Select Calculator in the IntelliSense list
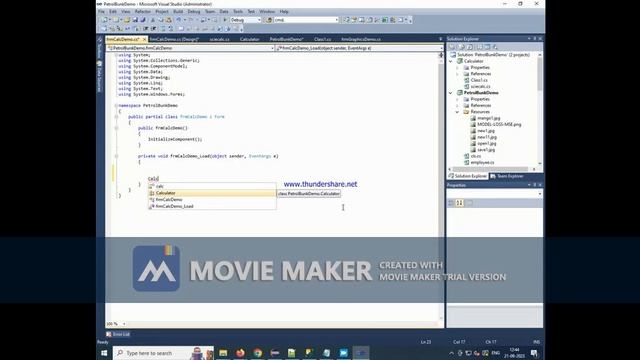The width and height of the screenshot is (640, 360). tap(212, 193)
